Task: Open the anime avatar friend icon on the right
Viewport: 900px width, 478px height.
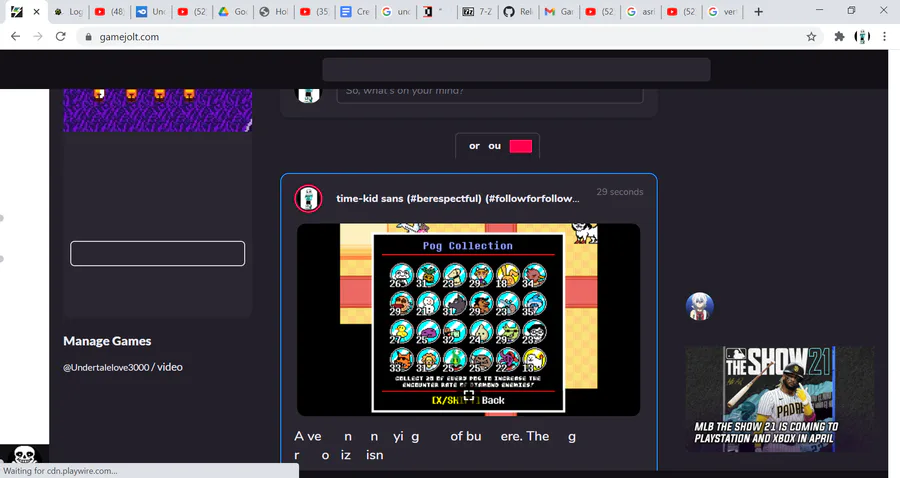Action: point(700,306)
